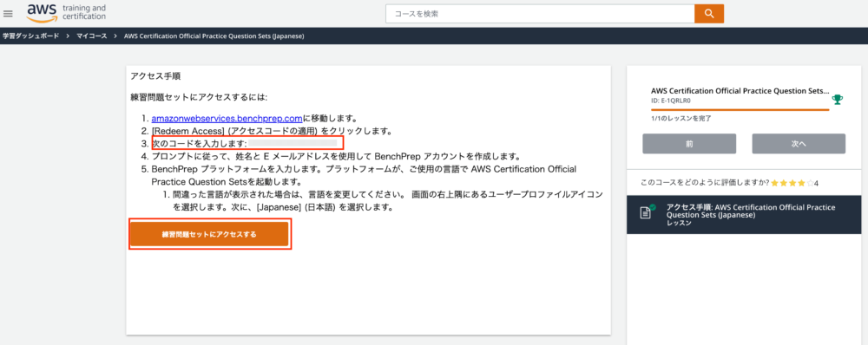This screenshot has width=868, height=345.
Task: Click the 前 previous button
Action: coord(689,143)
